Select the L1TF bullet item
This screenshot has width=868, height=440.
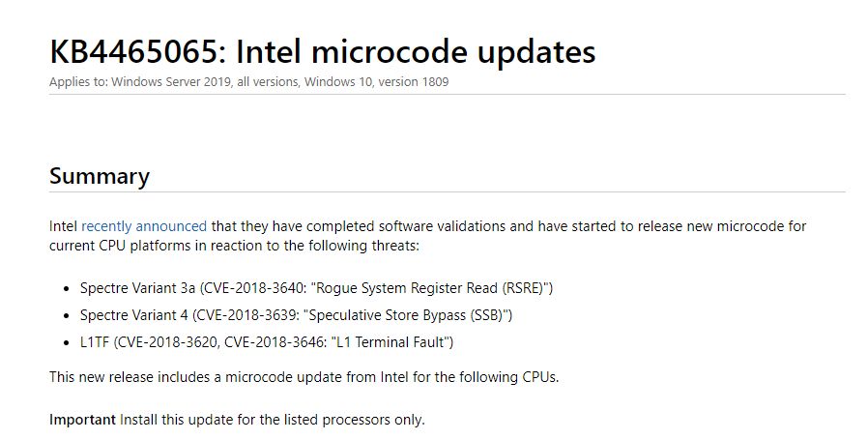267,342
